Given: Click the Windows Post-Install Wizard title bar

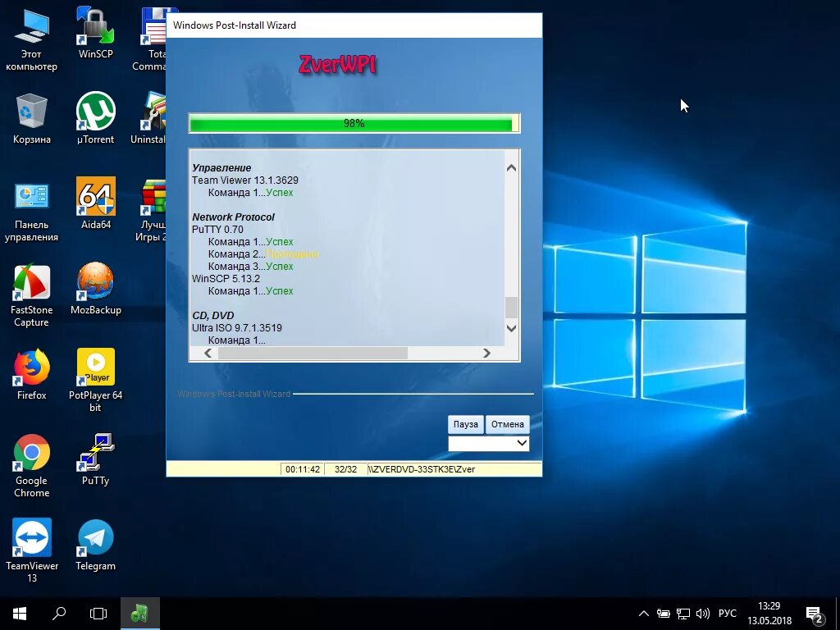Looking at the screenshot, I should point(354,25).
